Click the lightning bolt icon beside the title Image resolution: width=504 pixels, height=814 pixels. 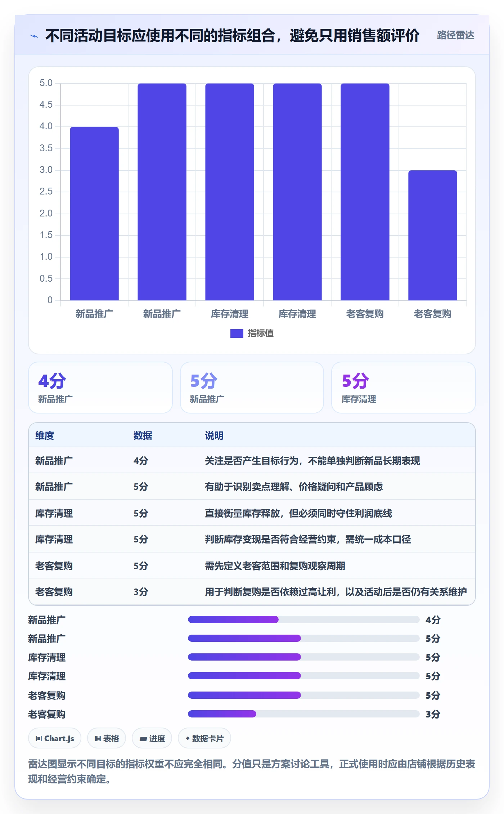tap(34, 36)
